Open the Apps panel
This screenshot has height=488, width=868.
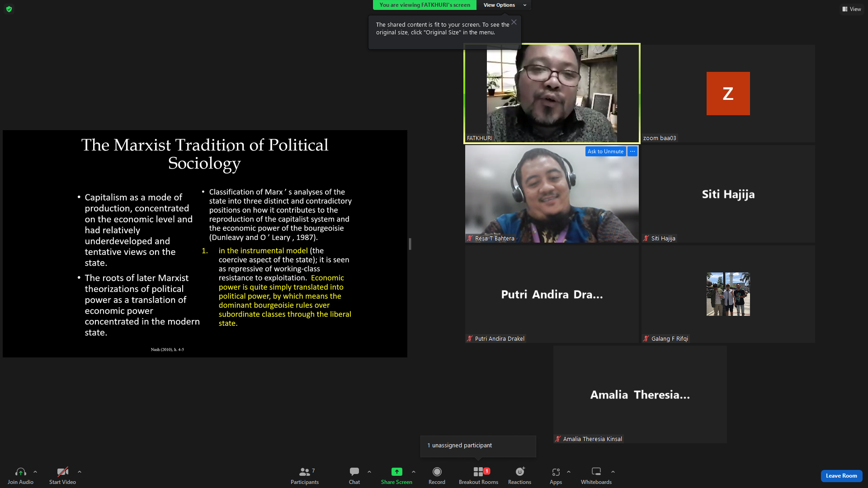[556, 476]
